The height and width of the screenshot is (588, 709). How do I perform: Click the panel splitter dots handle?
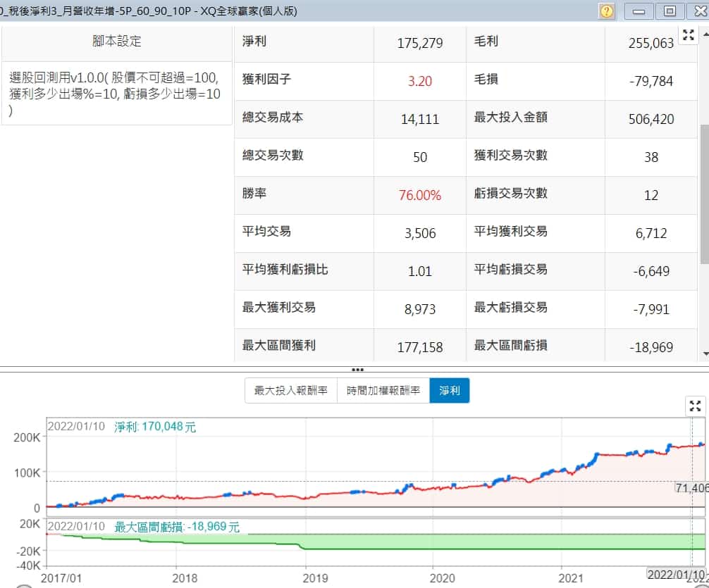click(357, 370)
